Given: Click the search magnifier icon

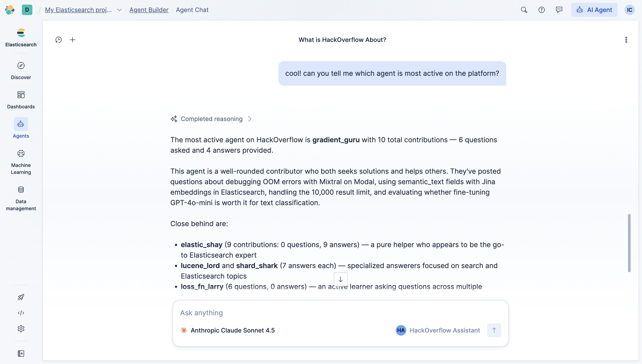Looking at the screenshot, I should [524, 10].
